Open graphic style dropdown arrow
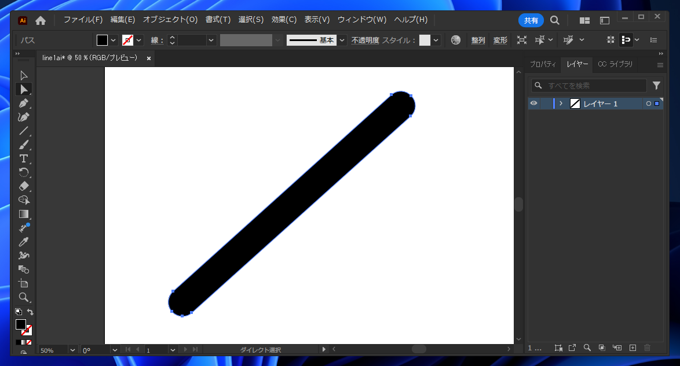The width and height of the screenshot is (680, 366). 436,40
